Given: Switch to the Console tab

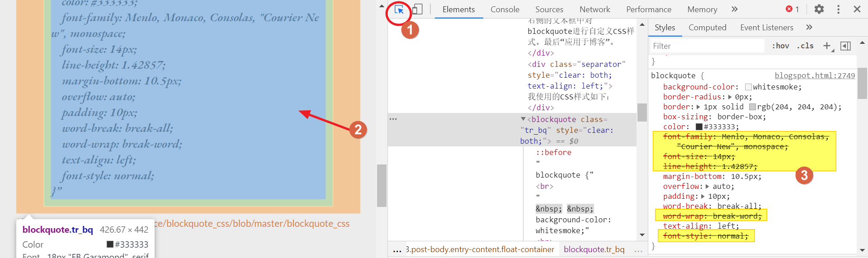Looking at the screenshot, I should 505,9.
